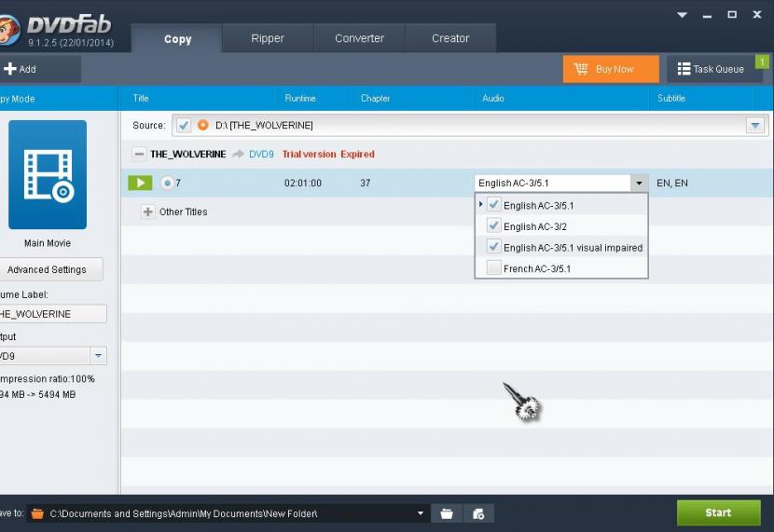The height and width of the screenshot is (532, 774).
Task: Enable French AC-3/5.1 audio track
Action: click(x=493, y=267)
